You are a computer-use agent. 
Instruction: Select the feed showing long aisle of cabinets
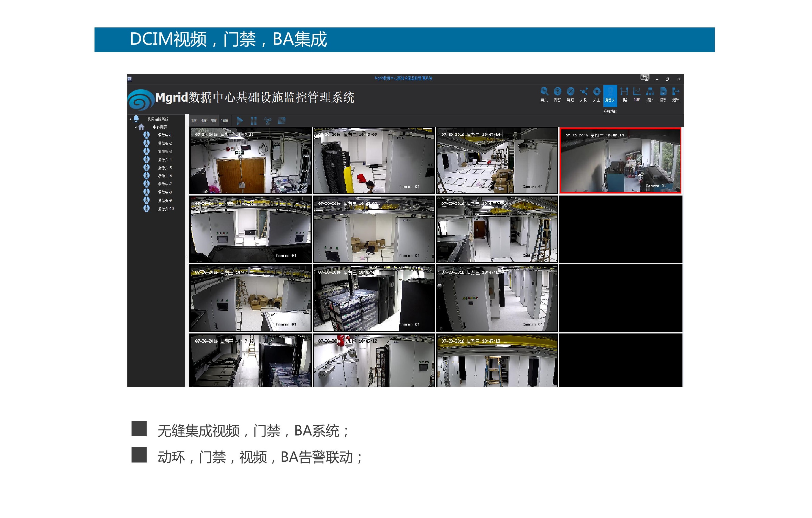tap(497, 298)
